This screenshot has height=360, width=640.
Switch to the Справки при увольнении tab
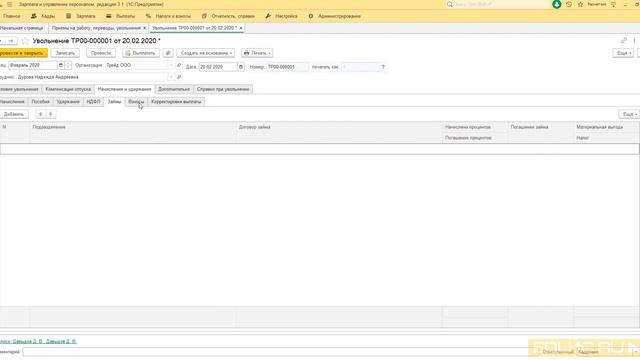pos(223,89)
